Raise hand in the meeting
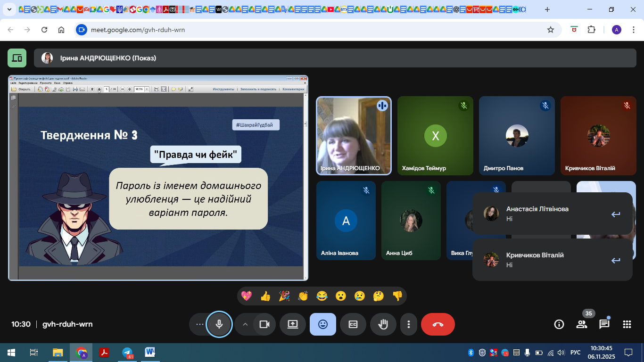The height and width of the screenshot is (362, 644). click(383, 324)
